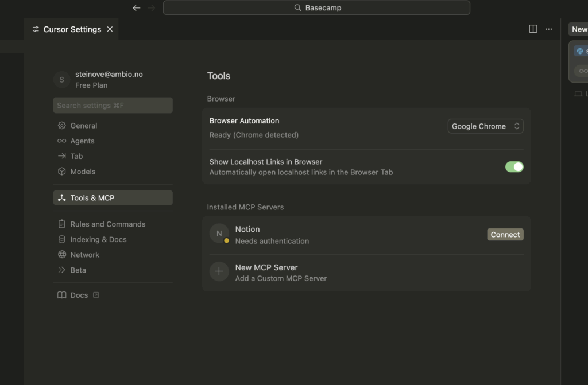The width and height of the screenshot is (588, 385).
Task: Open the external Docs link
Action: click(79, 295)
